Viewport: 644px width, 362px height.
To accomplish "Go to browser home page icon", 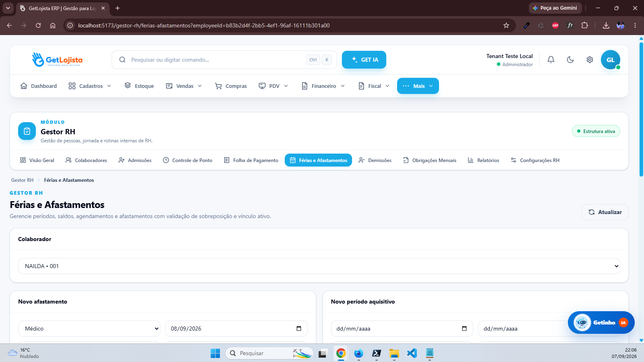I will [53, 25].
